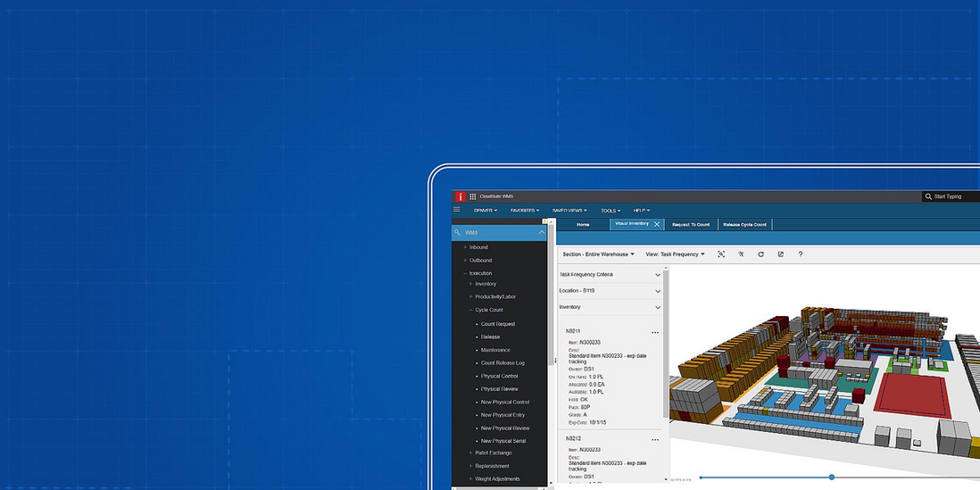Open New Physical Control item
Screen dimensions: 980x490
click(x=505, y=403)
